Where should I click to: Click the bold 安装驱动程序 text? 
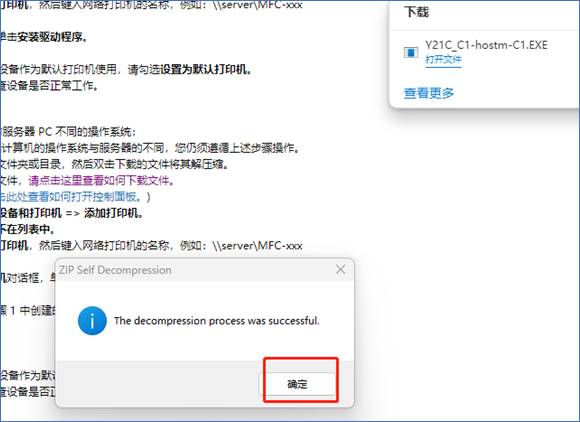tap(52, 37)
